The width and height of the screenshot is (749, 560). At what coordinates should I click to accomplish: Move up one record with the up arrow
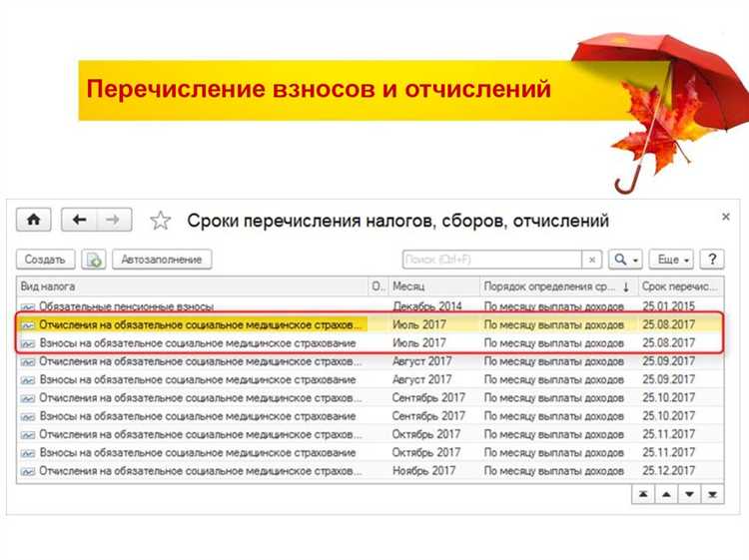[x=666, y=494]
